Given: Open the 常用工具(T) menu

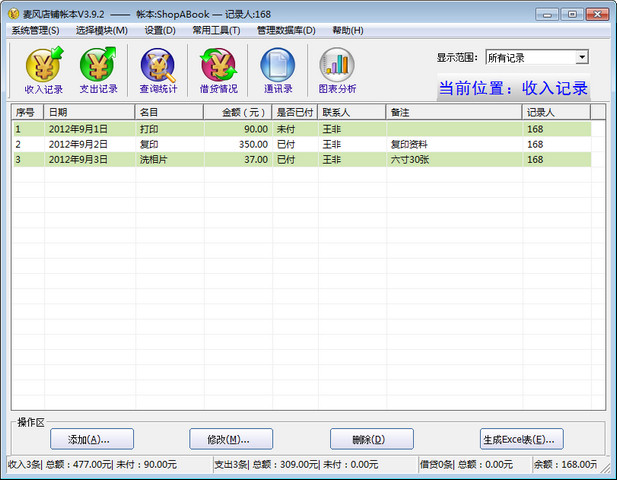Looking at the screenshot, I should (216, 30).
